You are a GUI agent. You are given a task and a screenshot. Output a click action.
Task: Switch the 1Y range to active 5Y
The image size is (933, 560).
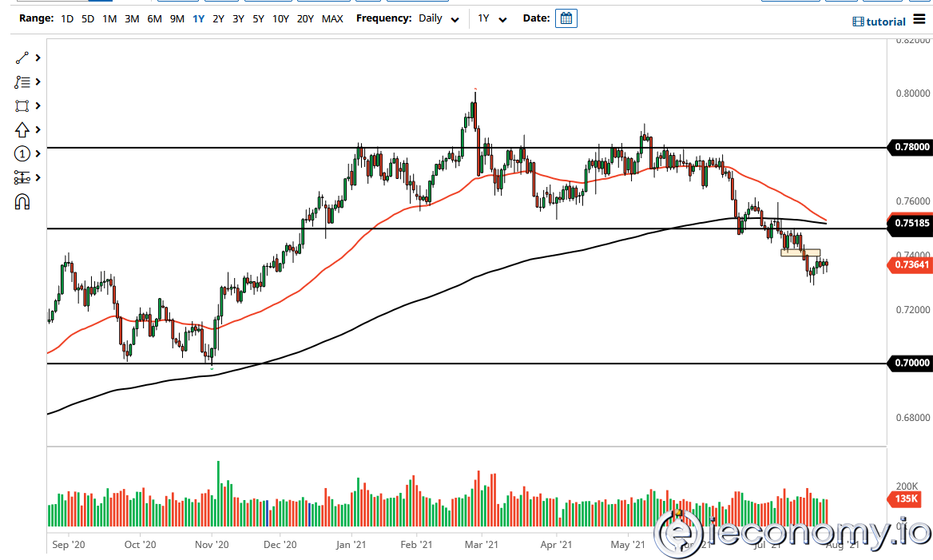pos(257,18)
